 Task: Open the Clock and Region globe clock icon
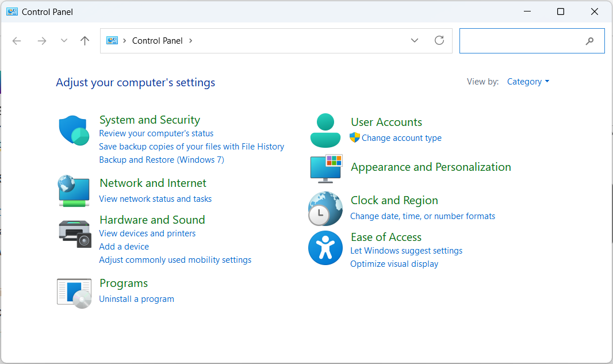(325, 209)
